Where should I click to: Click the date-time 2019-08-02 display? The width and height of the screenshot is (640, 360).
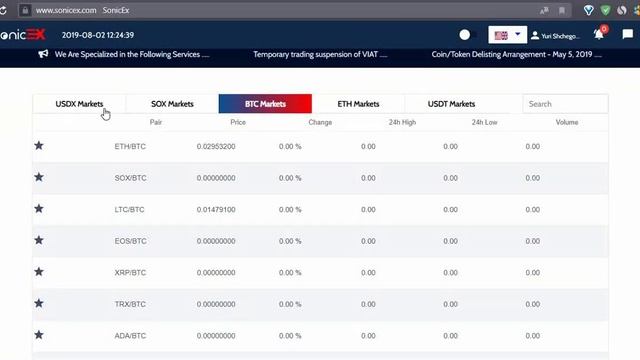98,35
